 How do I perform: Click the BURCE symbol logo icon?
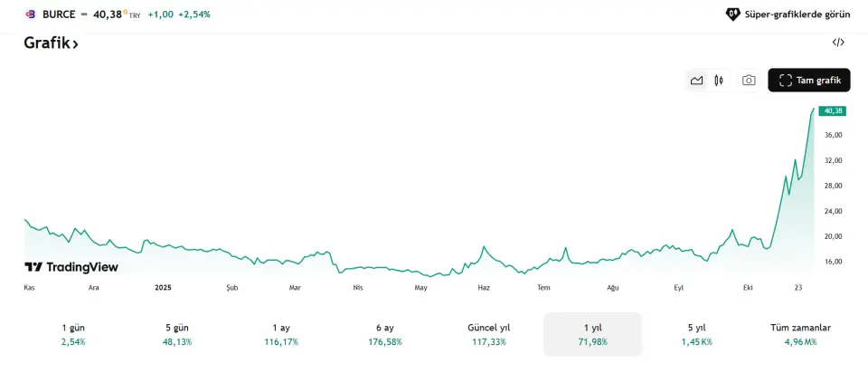(x=30, y=14)
